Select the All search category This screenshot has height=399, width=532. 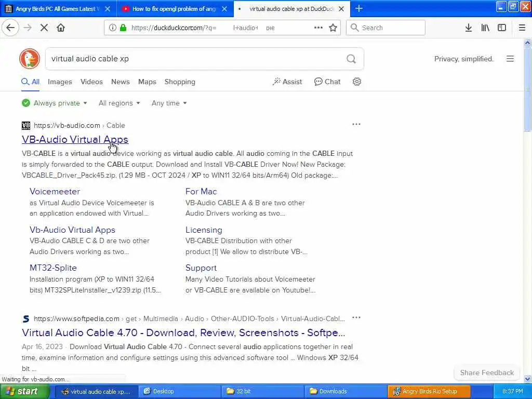click(x=30, y=82)
